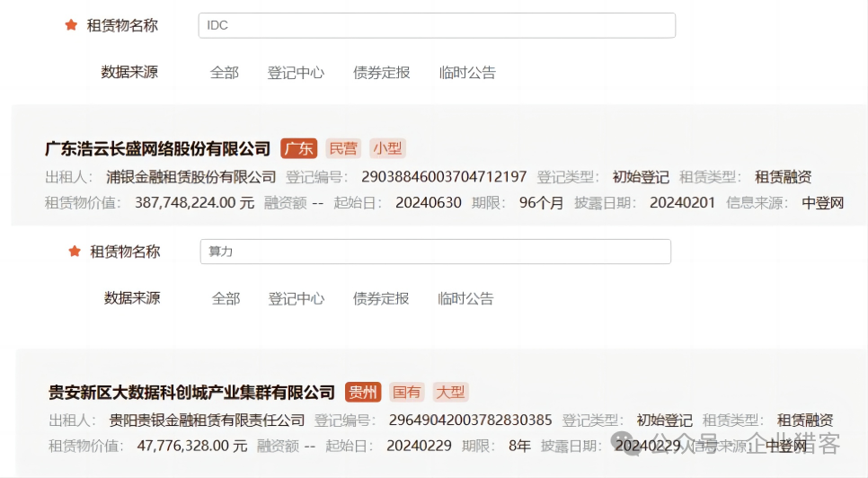The width and height of the screenshot is (868, 478).
Task: Open 广东浩云长盛网络股份有限公司 company entry
Action: (x=158, y=148)
